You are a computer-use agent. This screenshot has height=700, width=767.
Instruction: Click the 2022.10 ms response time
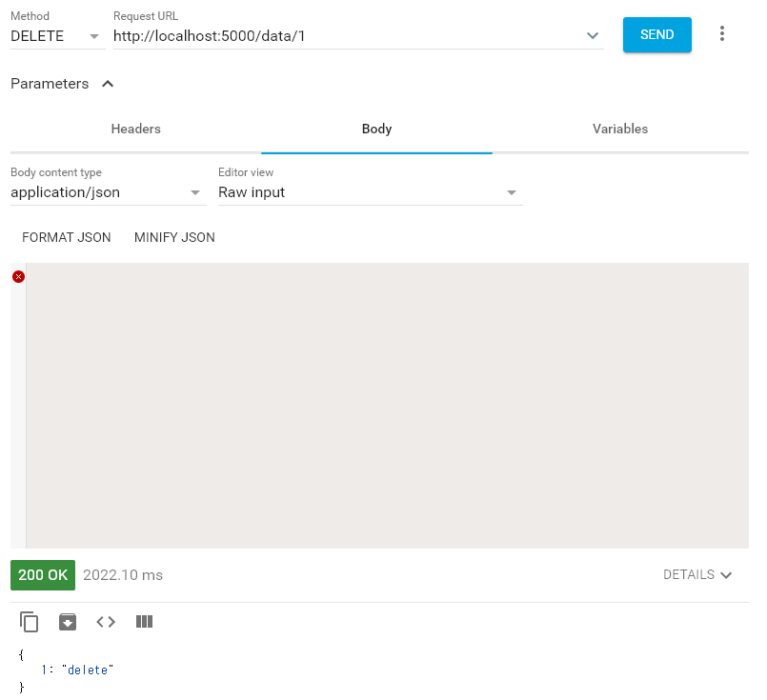pyautogui.click(x=123, y=575)
